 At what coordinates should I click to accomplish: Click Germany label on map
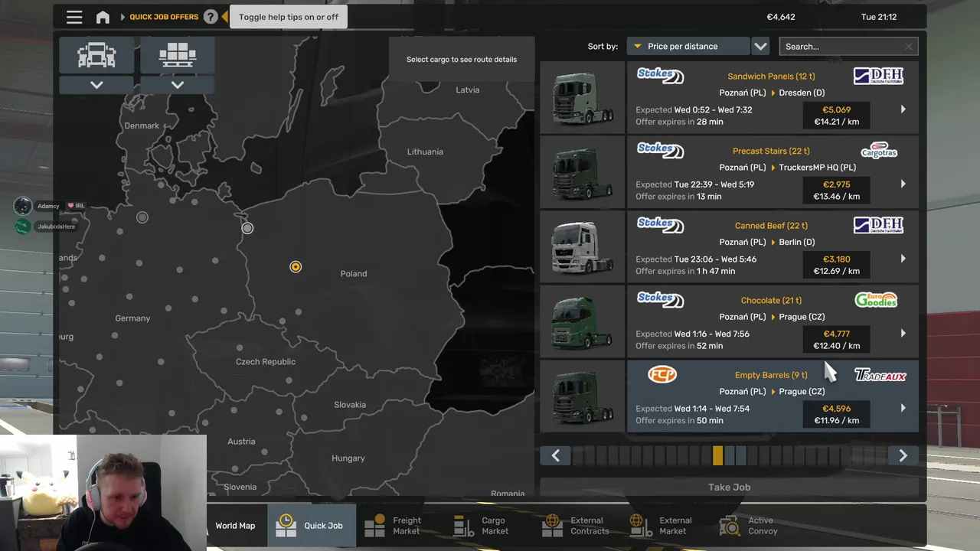[x=132, y=318]
